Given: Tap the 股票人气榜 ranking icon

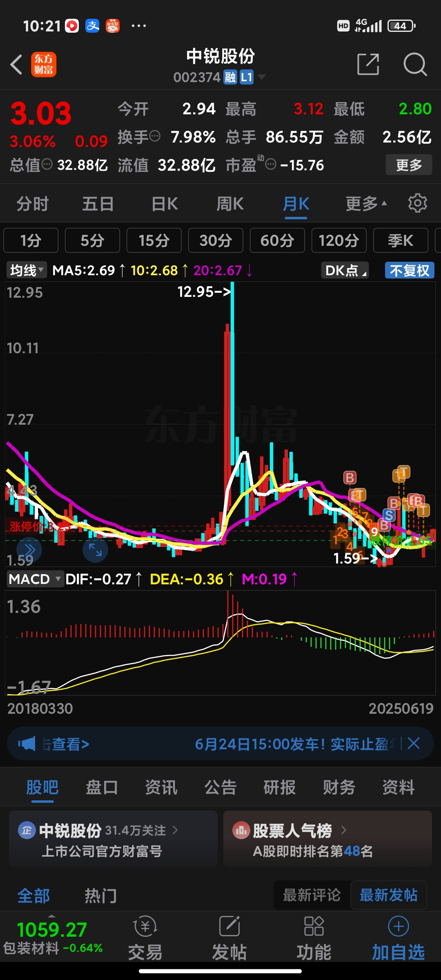Looking at the screenshot, I should [241, 831].
